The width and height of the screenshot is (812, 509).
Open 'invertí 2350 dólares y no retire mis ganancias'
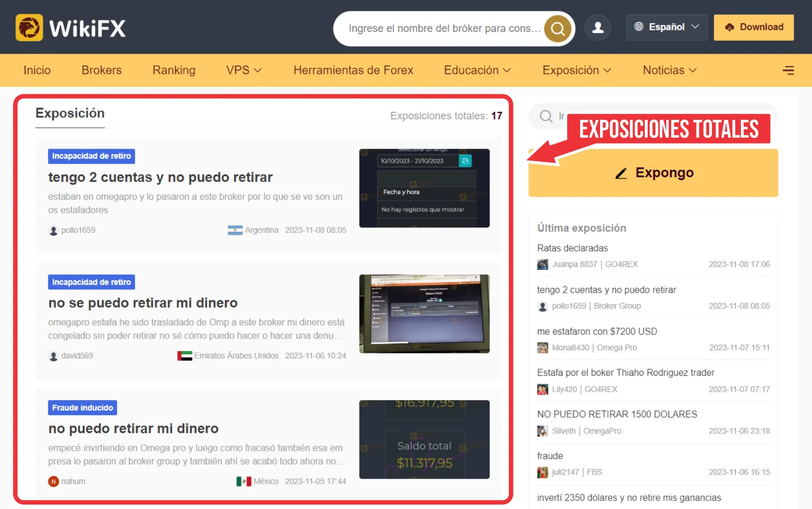(x=629, y=498)
